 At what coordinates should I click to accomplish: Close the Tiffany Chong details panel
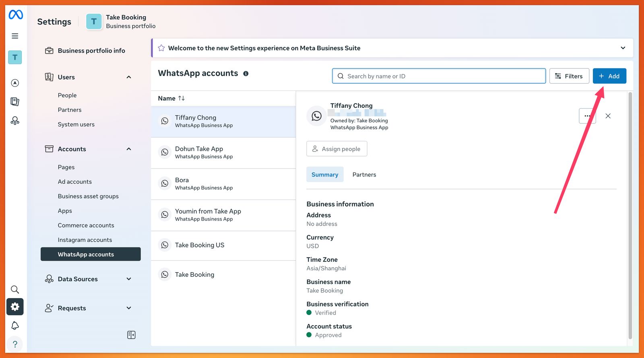tap(608, 116)
